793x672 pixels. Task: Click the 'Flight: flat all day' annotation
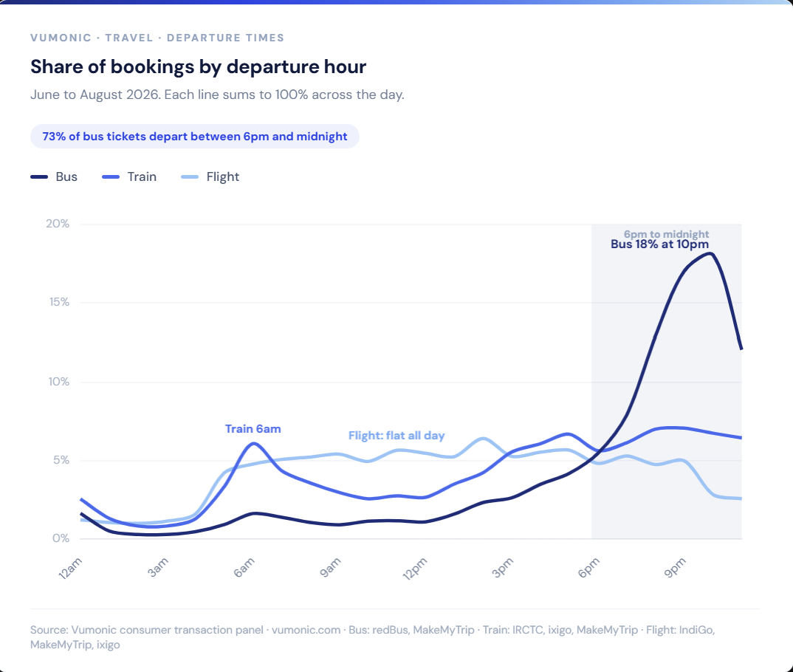pos(396,436)
